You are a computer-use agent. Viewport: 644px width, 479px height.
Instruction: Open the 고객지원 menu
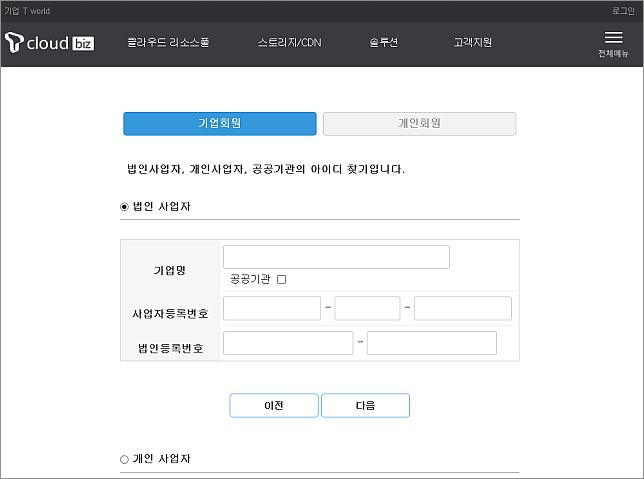coord(472,42)
